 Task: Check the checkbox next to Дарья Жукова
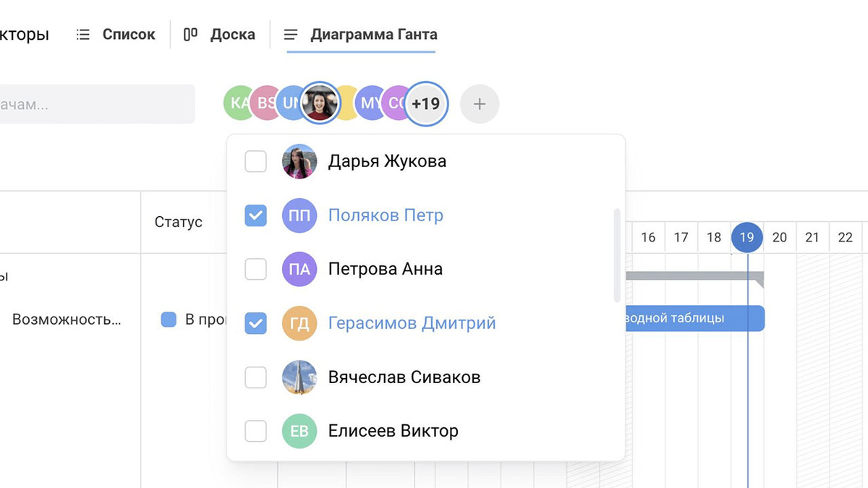[x=255, y=161]
